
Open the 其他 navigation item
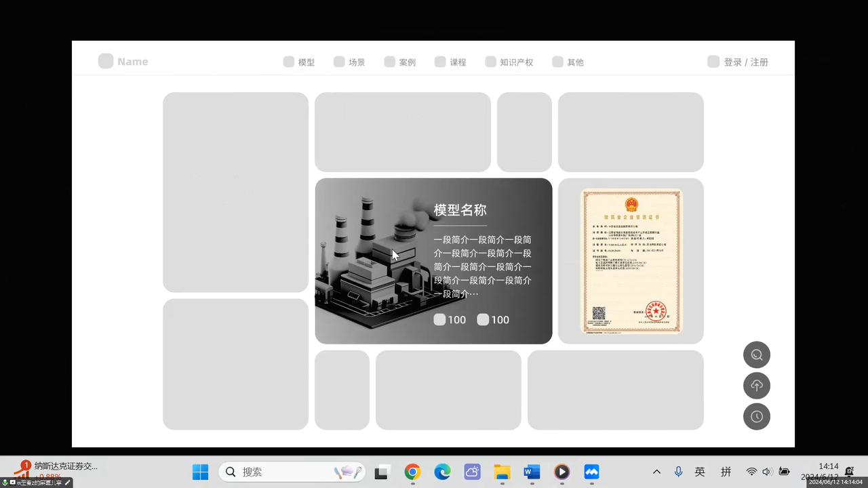click(x=568, y=62)
